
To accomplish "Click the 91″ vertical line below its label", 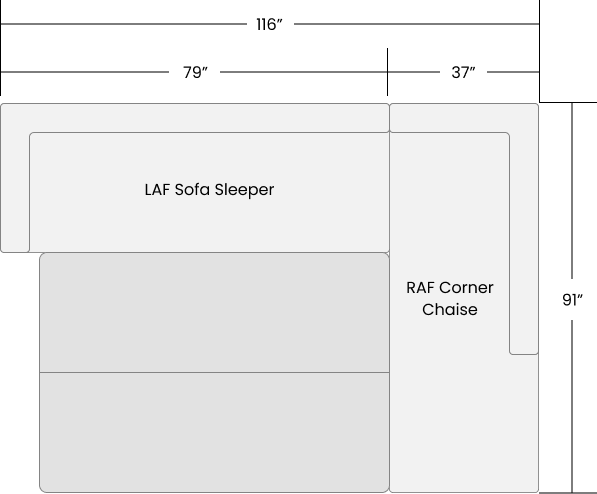I will pos(572,406).
